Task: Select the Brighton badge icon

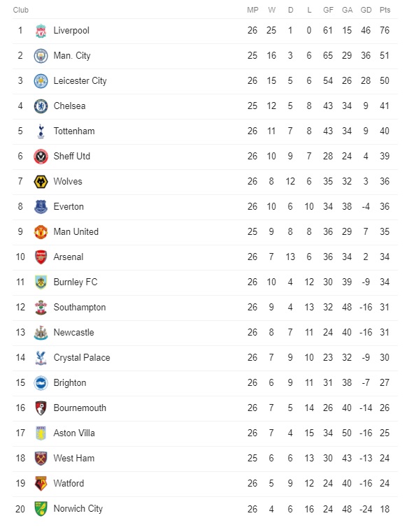Action: 41,382
